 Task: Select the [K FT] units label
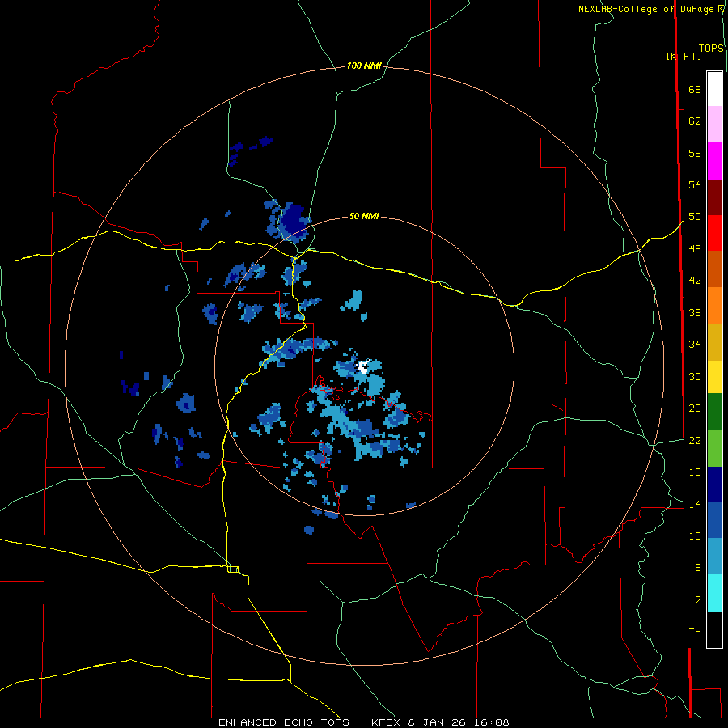click(684, 56)
